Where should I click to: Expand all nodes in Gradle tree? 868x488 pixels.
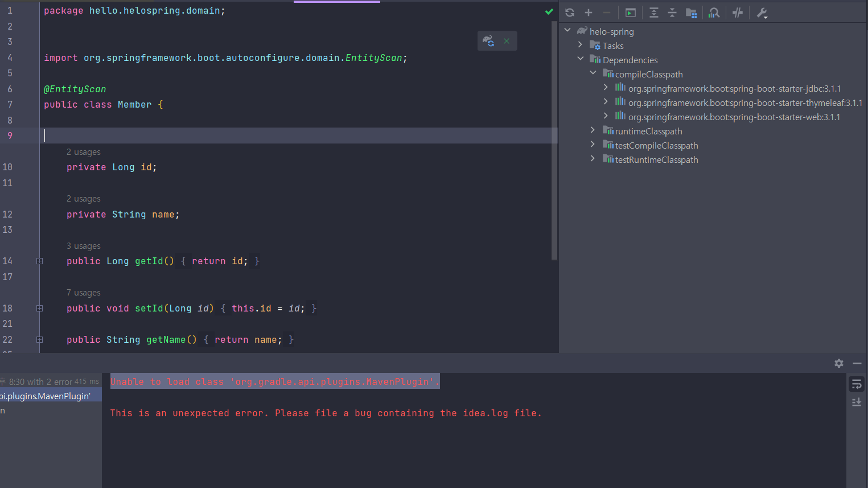point(654,13)
